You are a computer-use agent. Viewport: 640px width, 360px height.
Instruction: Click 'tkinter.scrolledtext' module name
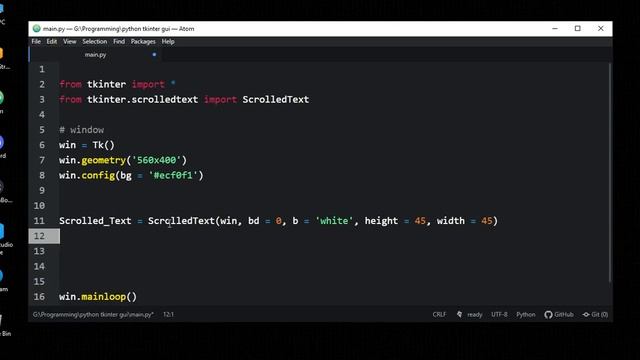pyautogui.click(x=142, y=100)
